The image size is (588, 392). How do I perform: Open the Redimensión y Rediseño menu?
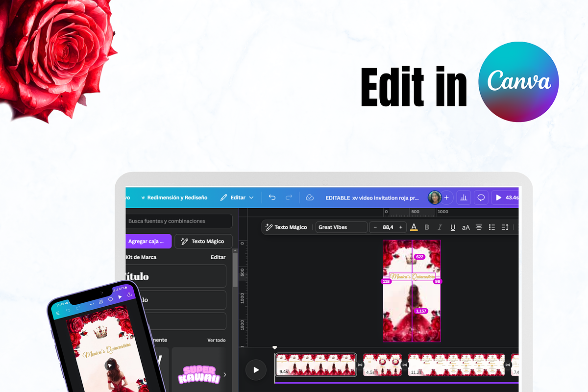174,197
